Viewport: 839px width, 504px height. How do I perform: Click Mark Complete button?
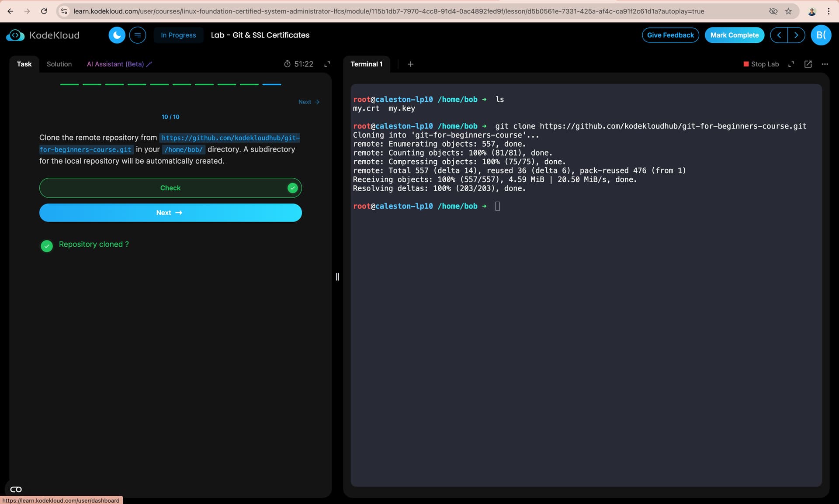click(x=734, y=35)
